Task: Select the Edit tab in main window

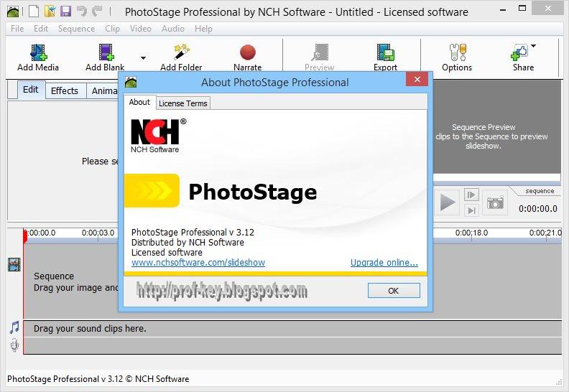Action: point(30,90)
